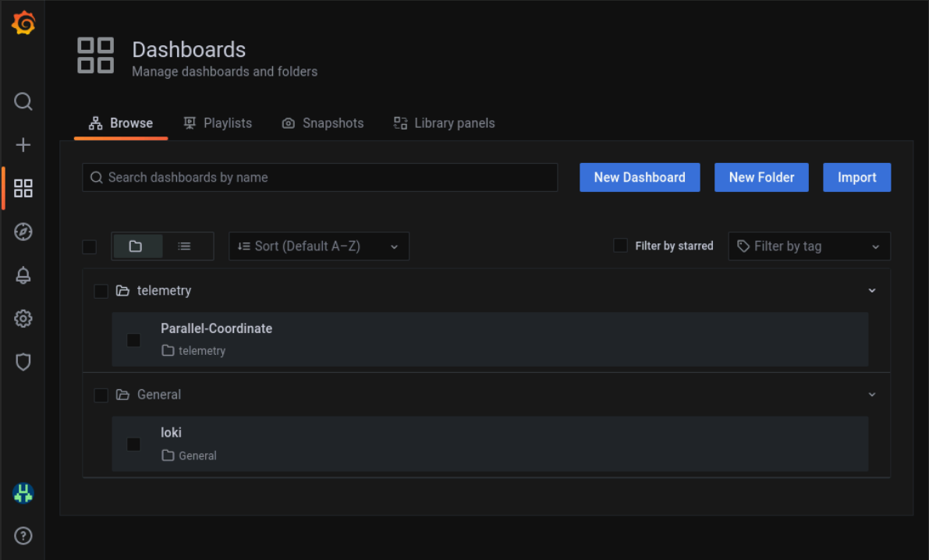Click the Import button
The width and height of the screenshot is (929, 560).
856,177
